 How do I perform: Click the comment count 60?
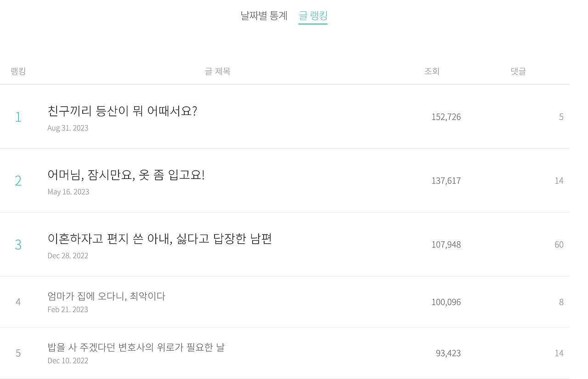pyautogui.click(x=559, y=245)
